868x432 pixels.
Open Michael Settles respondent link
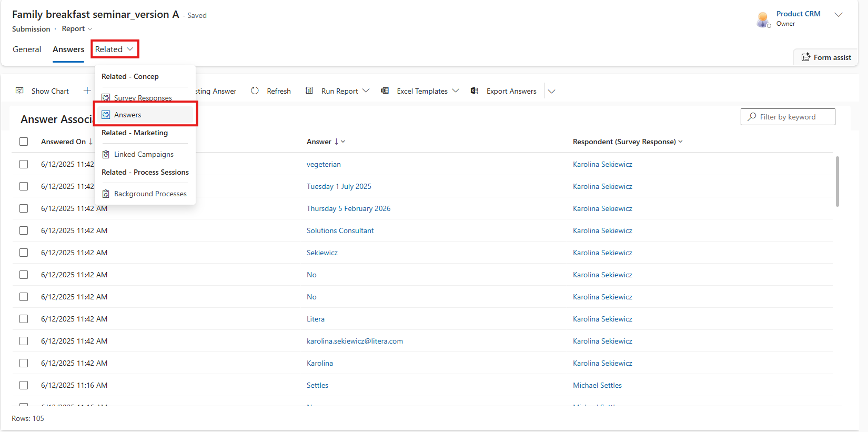pyautogui.click(x=597, y=385)
